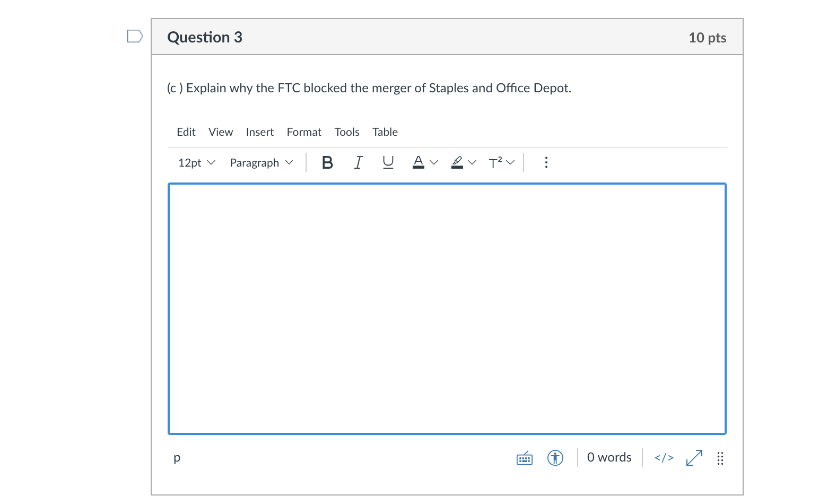
Task: Open the 12pt font size dropdown
Action: [x=197, y=162]
